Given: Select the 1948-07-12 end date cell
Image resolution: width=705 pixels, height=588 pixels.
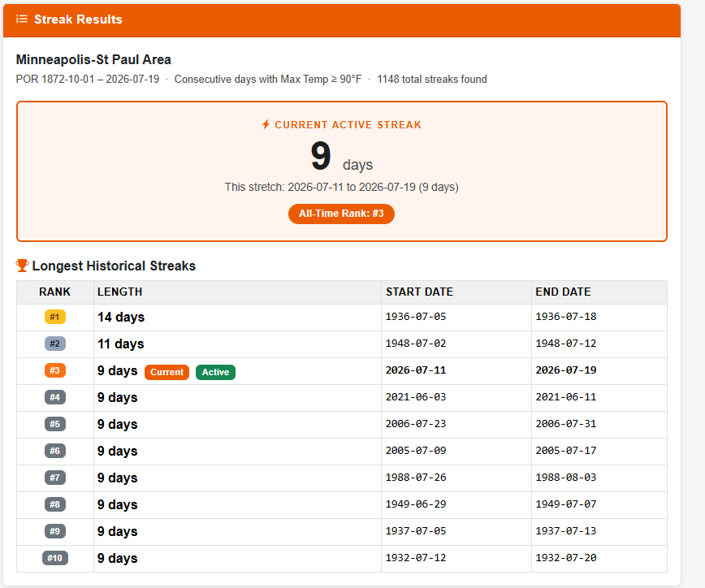Looking at the screenshot, I should [599, 344].
